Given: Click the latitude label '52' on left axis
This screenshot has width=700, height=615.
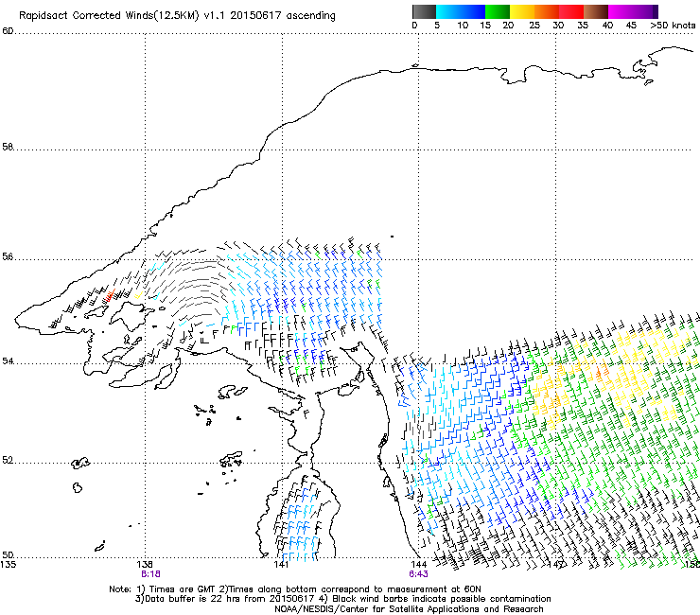Looking at the screenshot, I should pos(8,460).
